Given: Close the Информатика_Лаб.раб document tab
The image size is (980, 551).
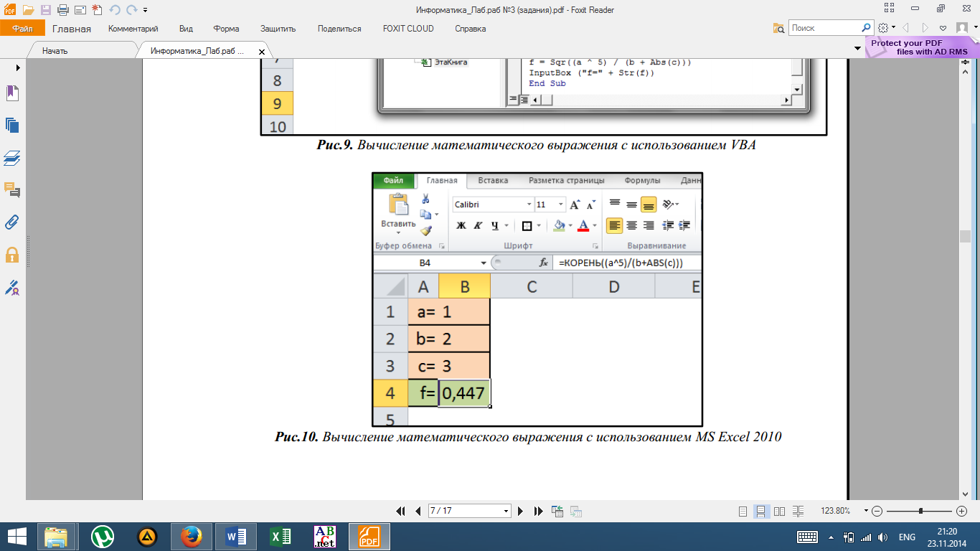Looking at the screenshot, I should [262, 52].
